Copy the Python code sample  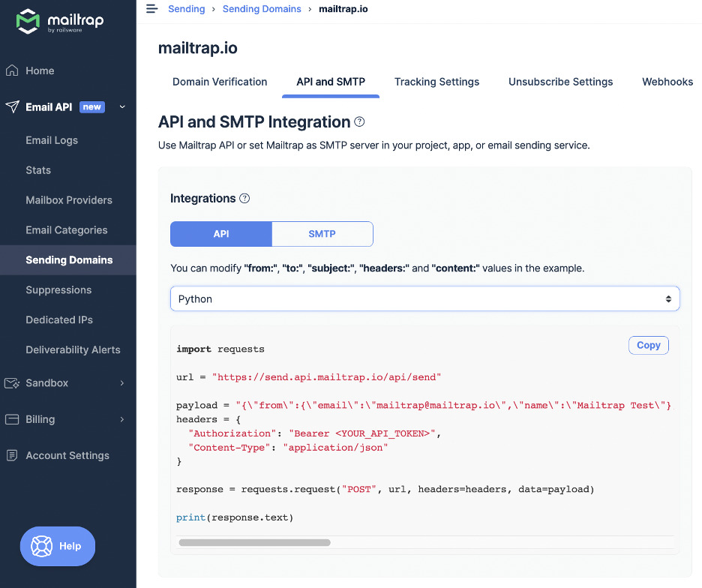[648, 345]
